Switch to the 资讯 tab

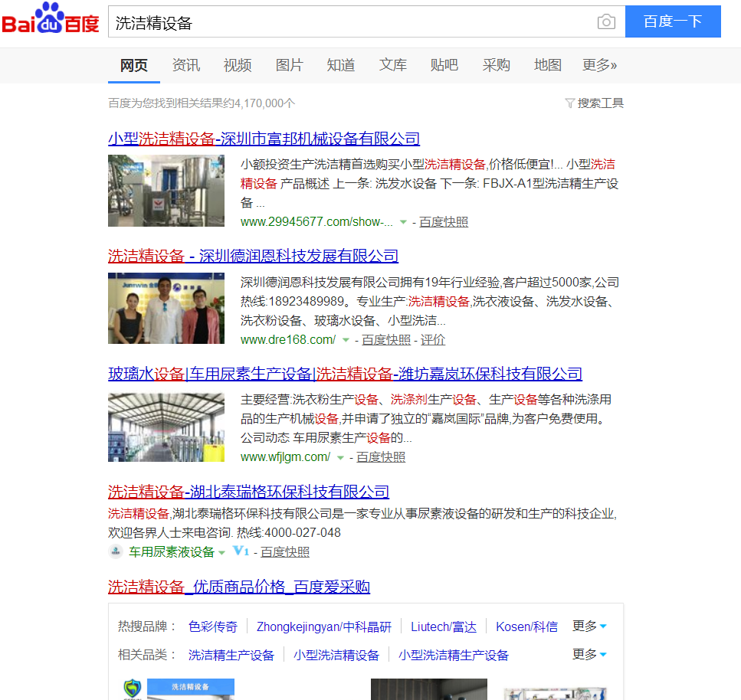tap(185, 65)
